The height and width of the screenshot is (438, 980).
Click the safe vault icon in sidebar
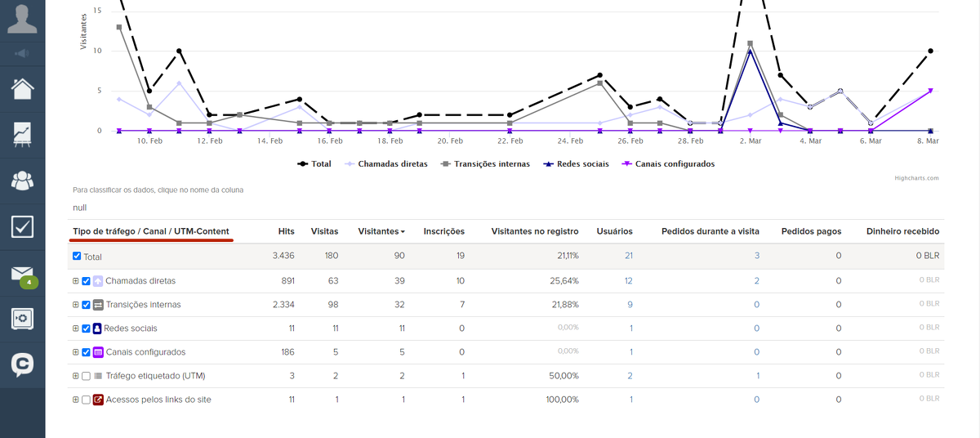click(x=22, y=319)
